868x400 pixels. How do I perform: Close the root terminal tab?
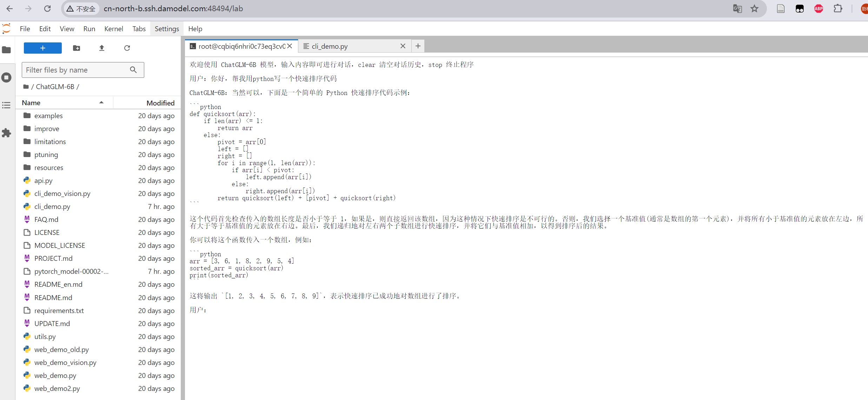290,46
